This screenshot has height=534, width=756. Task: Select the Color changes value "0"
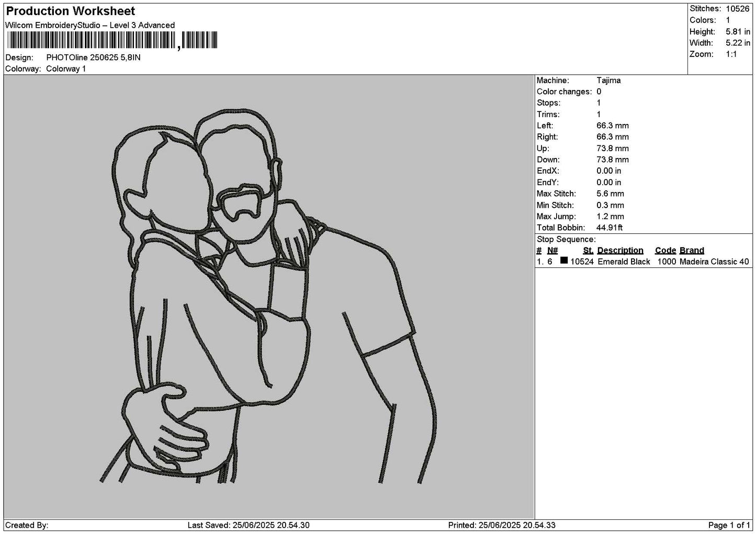pyautogui.click(x=599, y=92)
